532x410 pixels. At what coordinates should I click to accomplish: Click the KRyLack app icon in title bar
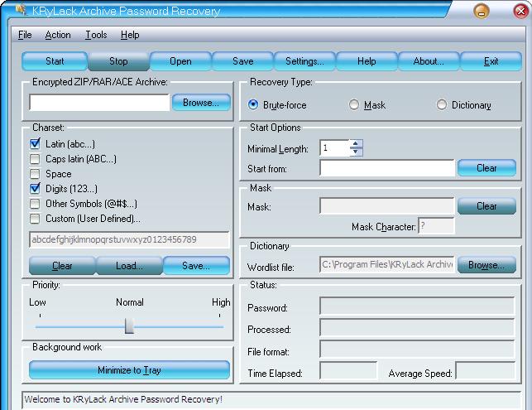[21, 10]
